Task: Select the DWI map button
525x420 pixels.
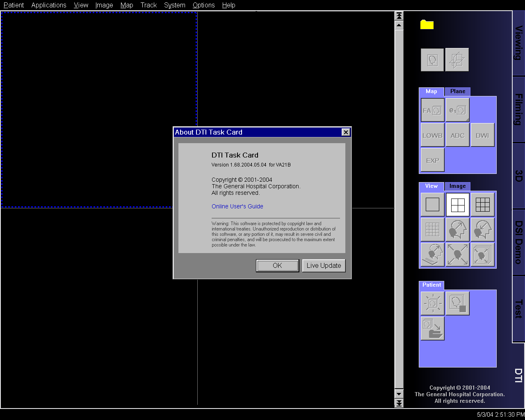Action: pyautogui.click(x=482, y=135)
